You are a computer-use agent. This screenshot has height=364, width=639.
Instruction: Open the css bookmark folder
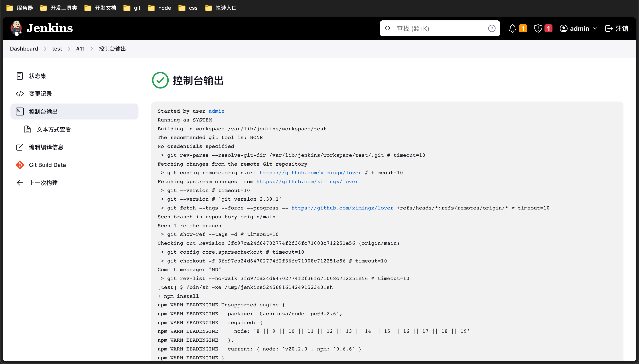[188, 8]
